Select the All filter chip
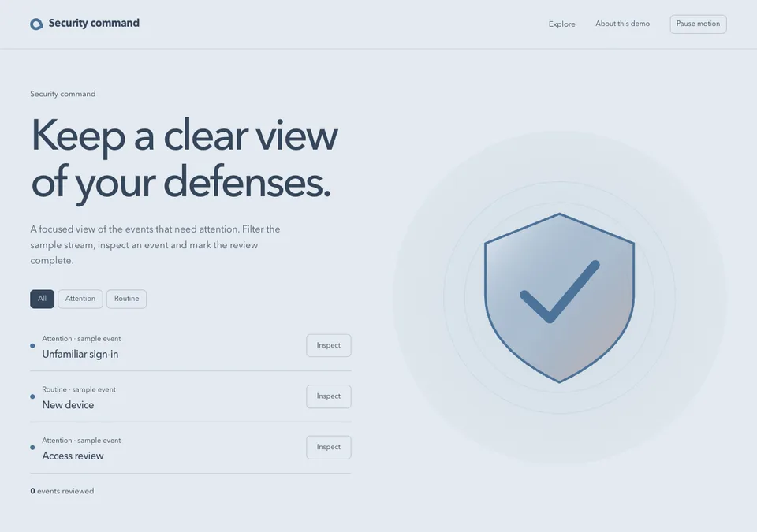The width and height of the screenshot is (757, 532). tap(42, 299)
